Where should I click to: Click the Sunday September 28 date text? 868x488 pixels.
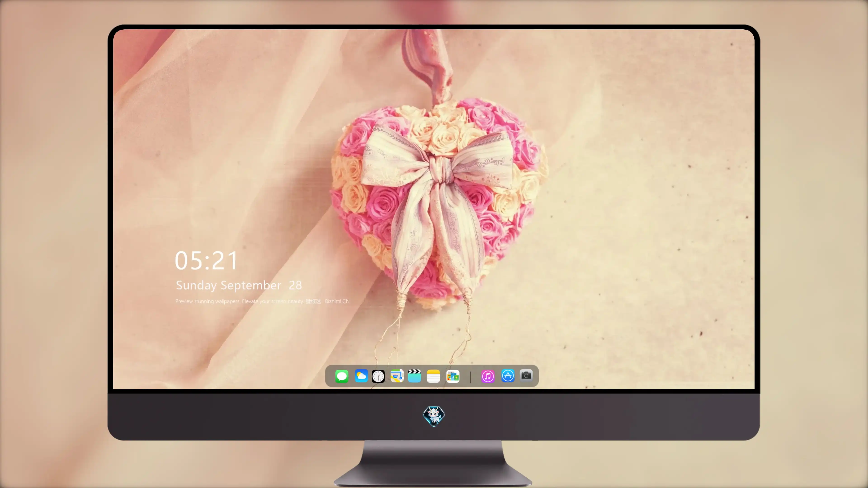239,285
